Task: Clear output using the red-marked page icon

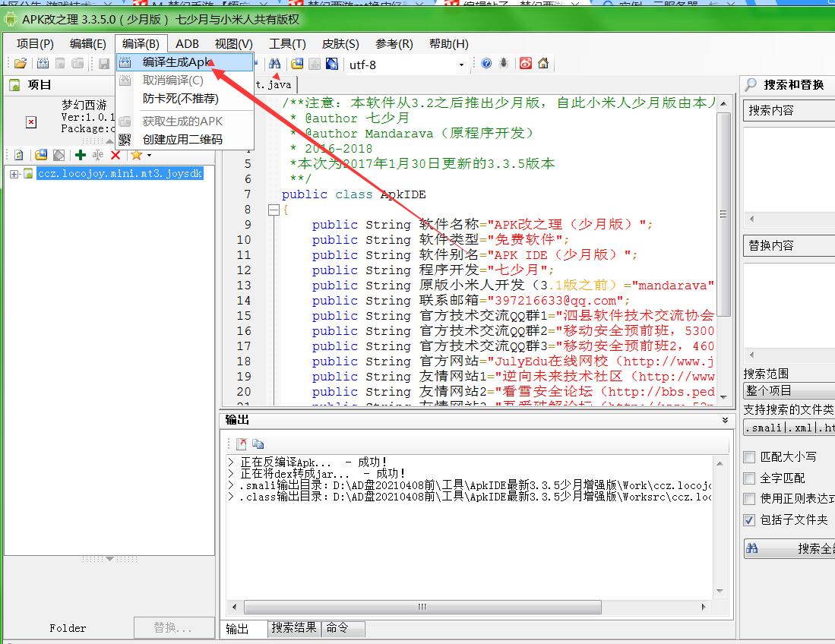Action: 241,444
